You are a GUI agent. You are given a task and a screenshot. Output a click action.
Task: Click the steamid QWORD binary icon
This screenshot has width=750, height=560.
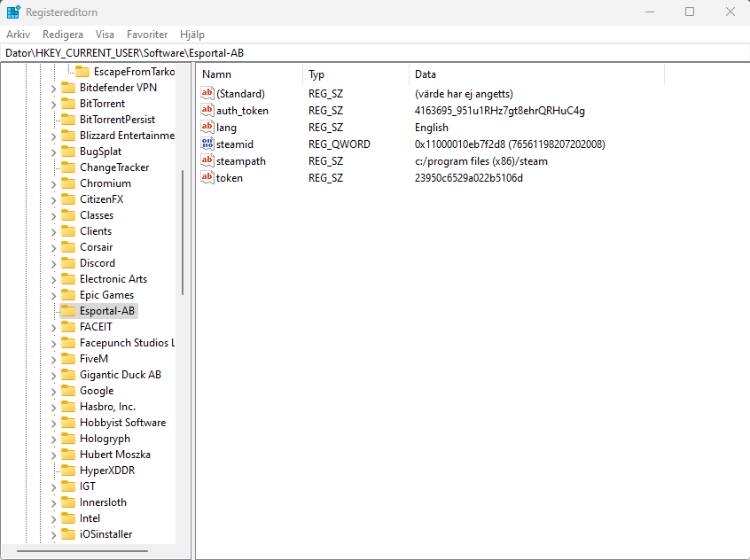click(207, 144)
